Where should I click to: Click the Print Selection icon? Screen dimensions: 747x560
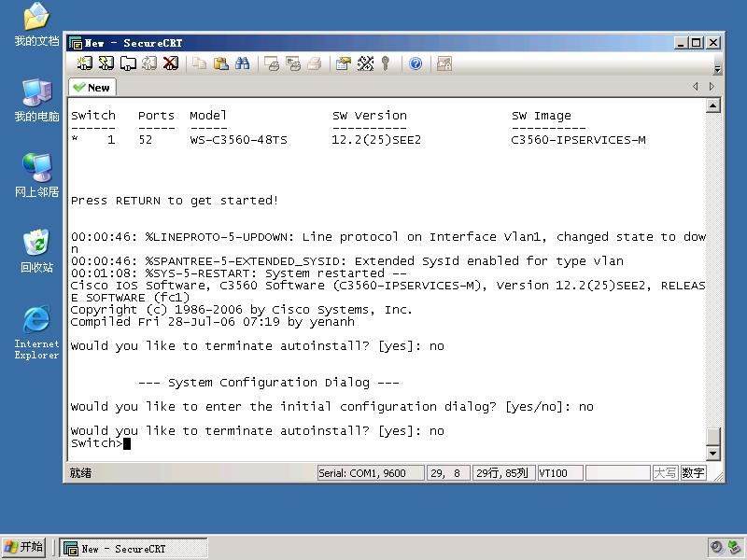[x=293, y=63]
